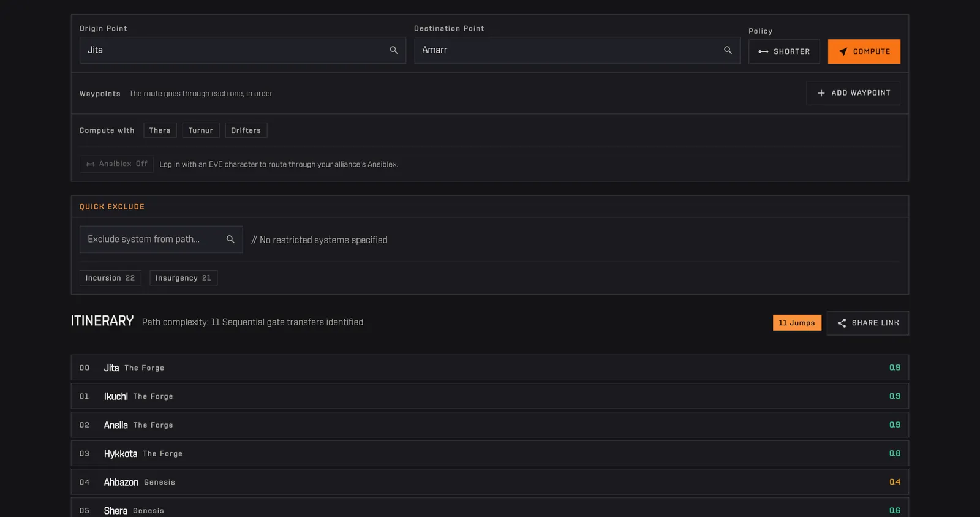Click the orange Compute button
This screenshot has height=517, width=980.
point(864,51)
